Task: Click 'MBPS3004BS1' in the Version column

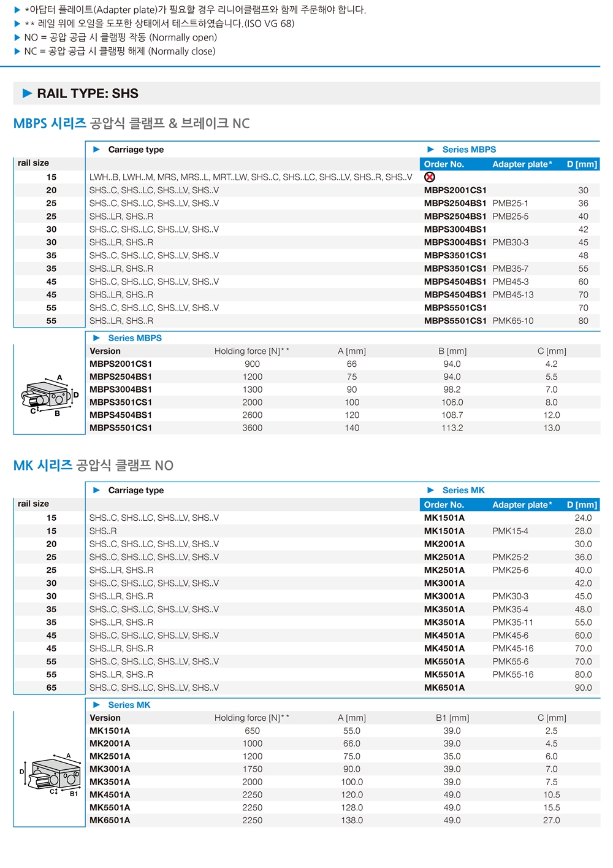Action: (x=121, y=390)
